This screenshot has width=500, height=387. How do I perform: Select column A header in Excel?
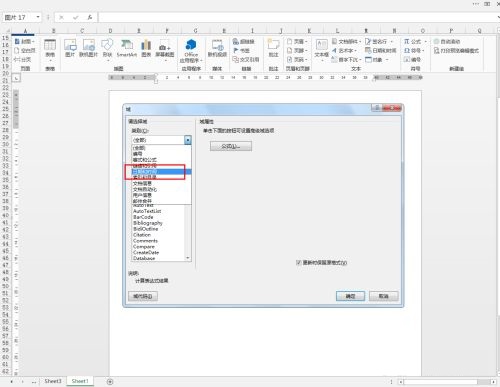click(x=25, y=31)
